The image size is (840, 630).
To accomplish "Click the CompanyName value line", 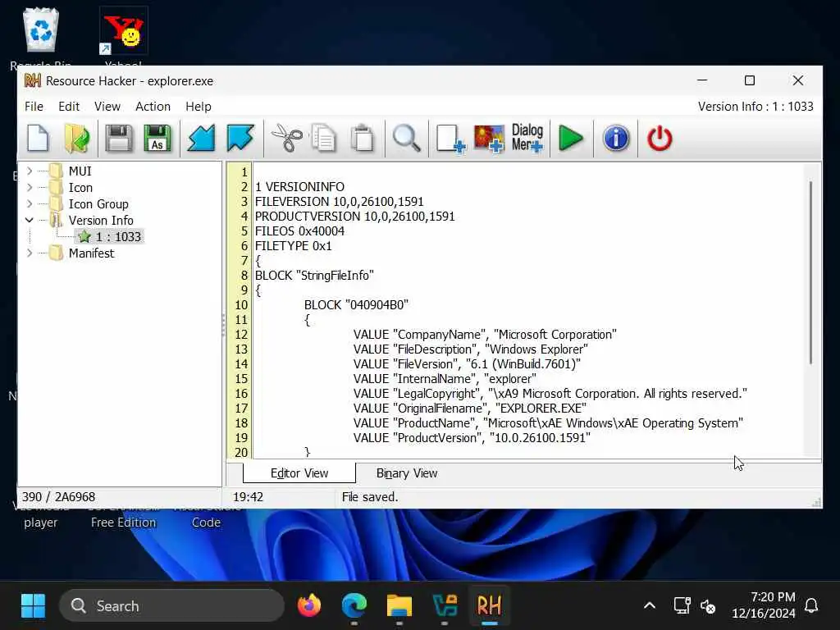I will [x=485, y=335].
